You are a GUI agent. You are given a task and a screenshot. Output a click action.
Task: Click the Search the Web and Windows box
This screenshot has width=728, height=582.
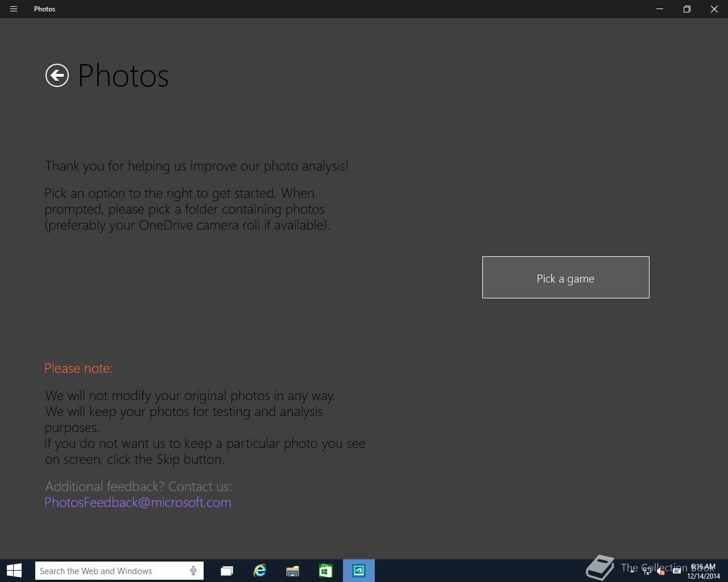(x=119, y=571)
